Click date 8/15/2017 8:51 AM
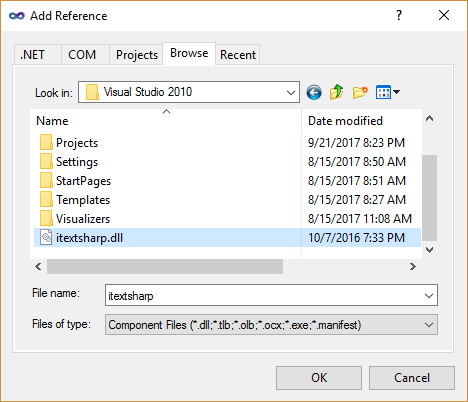Screen dimensions: 468x402 pyautogui.click(x=357, y=181)
